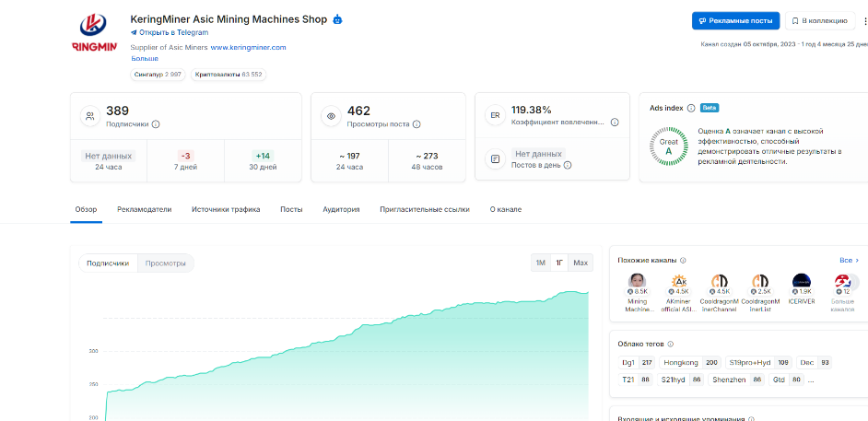
Task: Click the ER circle icon
Action: [495, 115]
